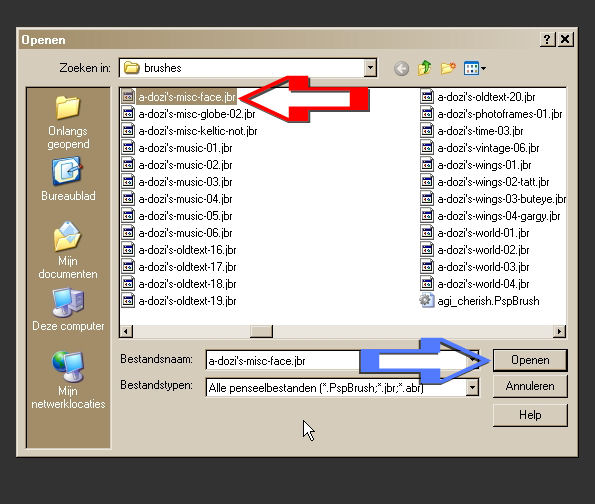Click the right arrow of horizontal scrollbar
The image size is (595, 504).
click(559, 331)
